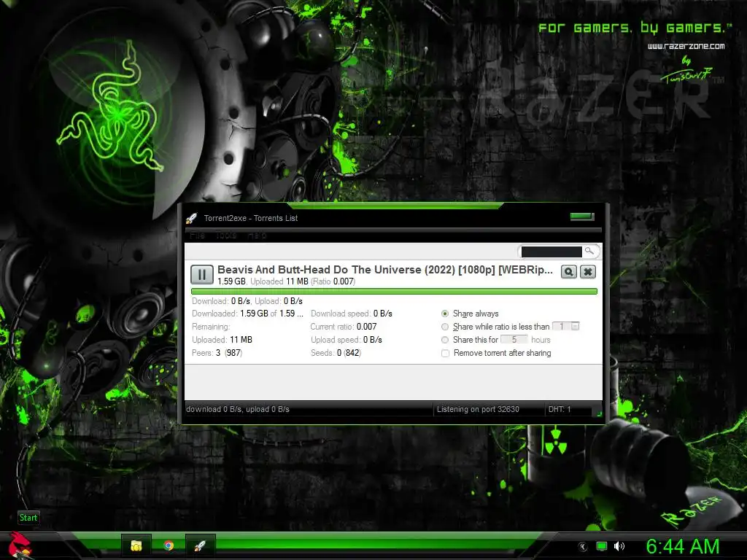The image size is (747, 560).
Task: Click Listening on port 32630 status
Action: [478, 409]
